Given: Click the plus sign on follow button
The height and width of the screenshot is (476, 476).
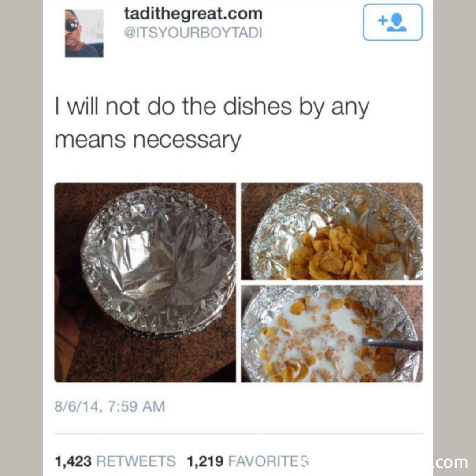Looking at the screenshot, I should click(383, 21).
